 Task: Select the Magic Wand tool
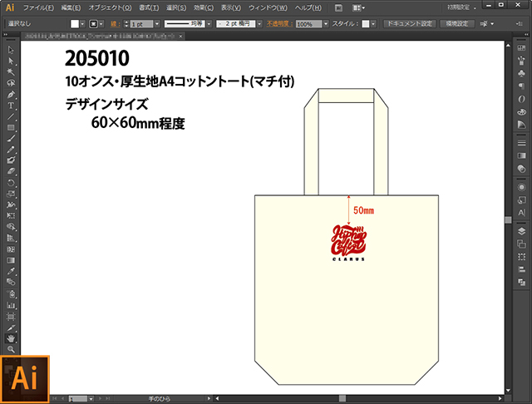tap(11, 72)
